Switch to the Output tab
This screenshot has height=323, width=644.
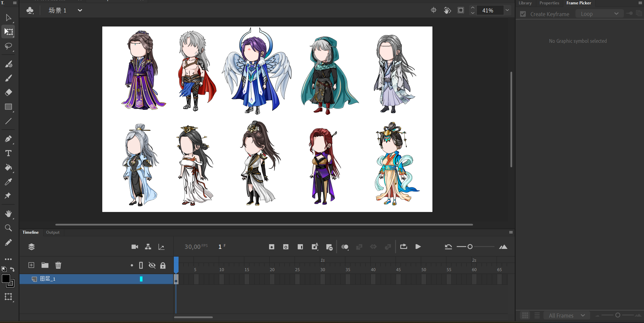(53, 232)
